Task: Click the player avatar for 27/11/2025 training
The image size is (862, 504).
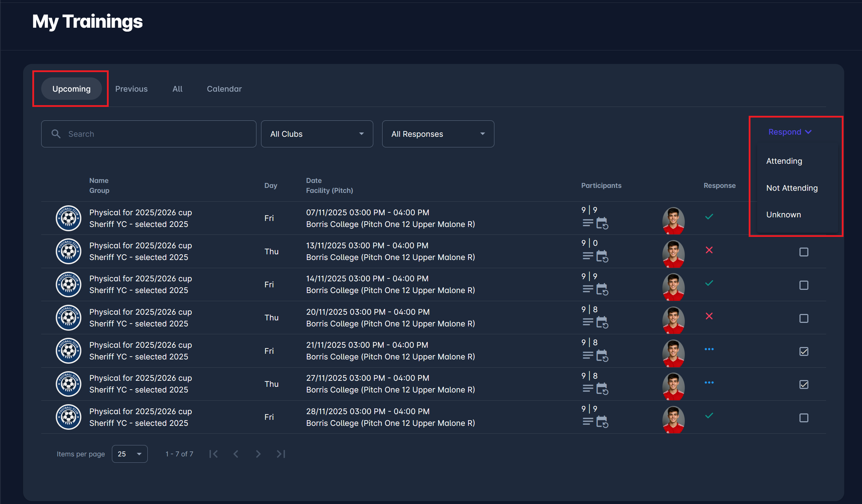Action: coord(673,386)
